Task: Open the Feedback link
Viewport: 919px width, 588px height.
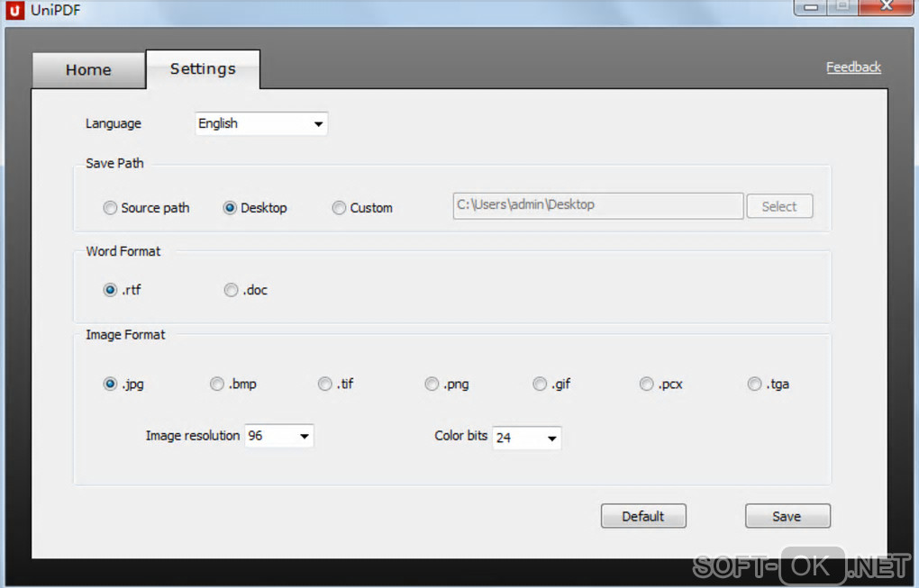Action: pyautogui.click(x=853, y=68)
